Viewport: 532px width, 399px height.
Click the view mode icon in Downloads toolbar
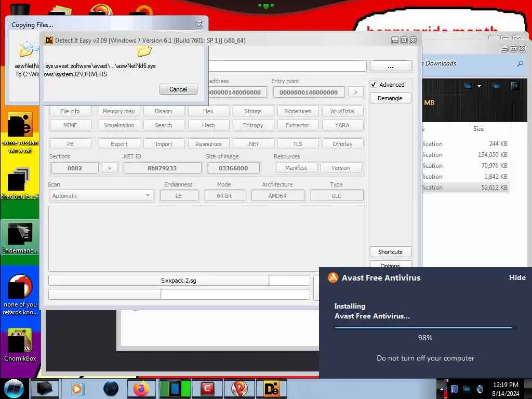(468, 86)
